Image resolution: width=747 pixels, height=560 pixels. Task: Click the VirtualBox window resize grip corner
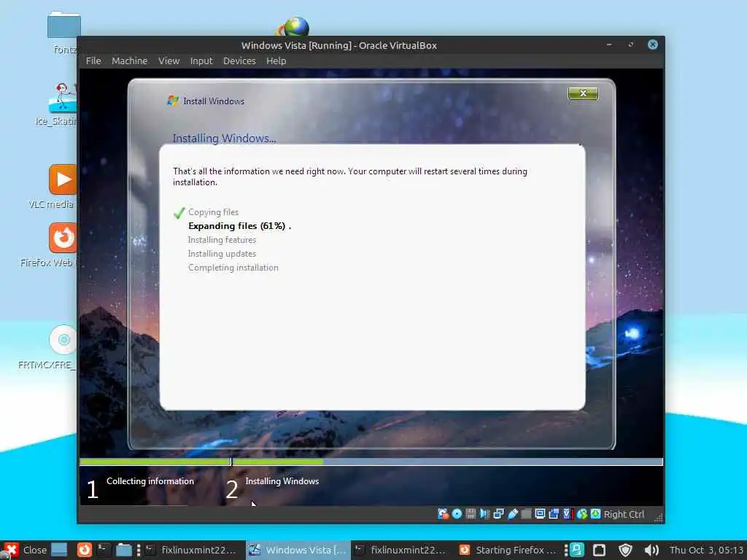pyautogui.click(x=659, y=518)
